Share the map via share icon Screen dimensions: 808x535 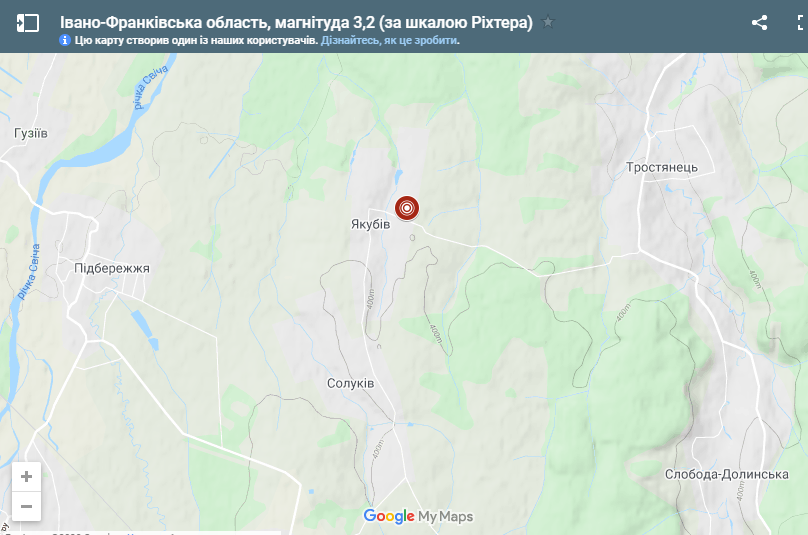759,23
